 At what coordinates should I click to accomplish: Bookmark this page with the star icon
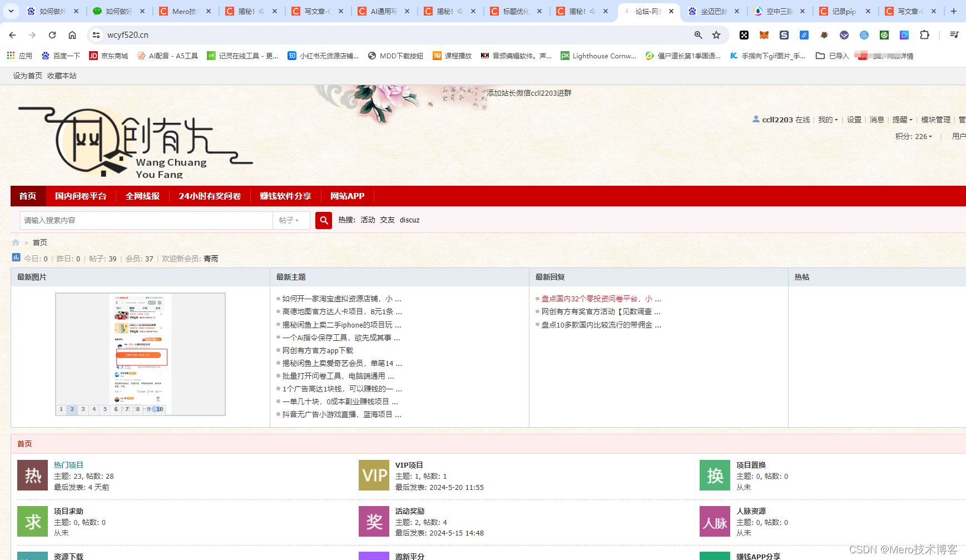pos(716,35)
